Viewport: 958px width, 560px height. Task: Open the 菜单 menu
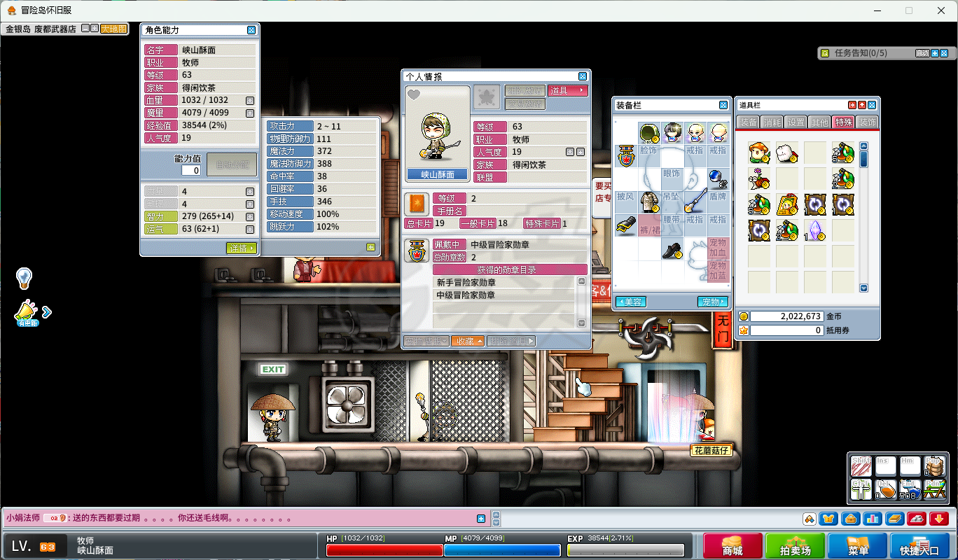(x=857, y=546)
